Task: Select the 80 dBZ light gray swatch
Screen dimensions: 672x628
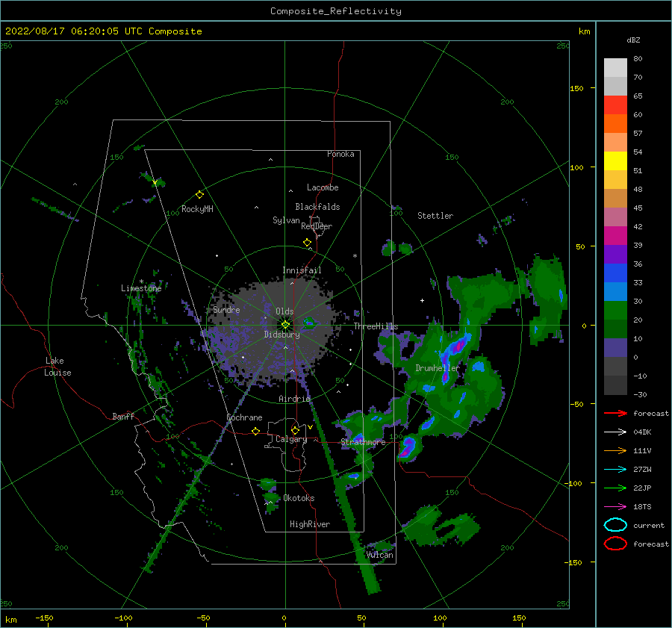Action: tap(615, 68)
